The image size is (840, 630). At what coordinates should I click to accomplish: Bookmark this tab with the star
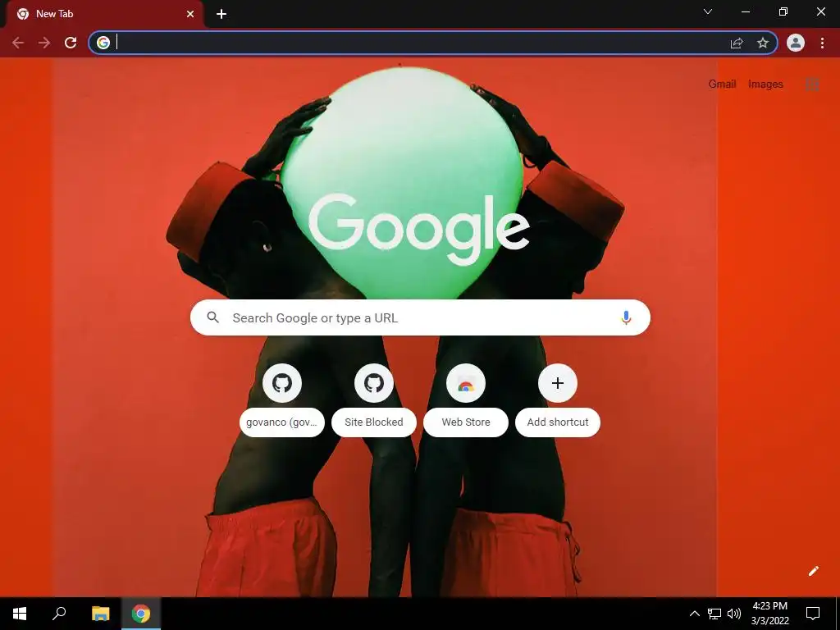(x=763, y=43)
